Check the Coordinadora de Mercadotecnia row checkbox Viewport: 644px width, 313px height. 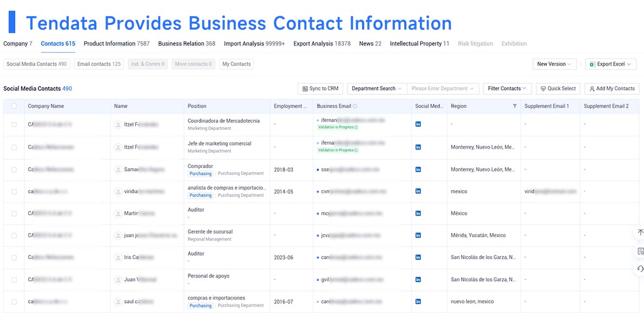[x=14, y=124]
